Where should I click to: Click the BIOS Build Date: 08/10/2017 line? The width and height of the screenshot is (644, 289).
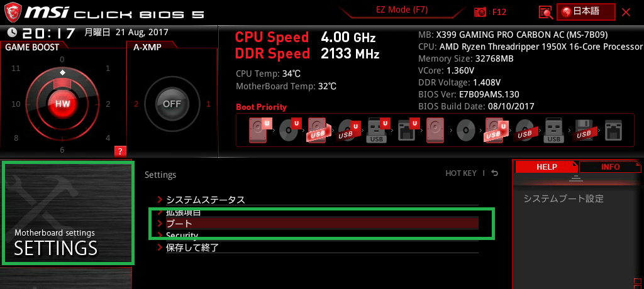476,106
